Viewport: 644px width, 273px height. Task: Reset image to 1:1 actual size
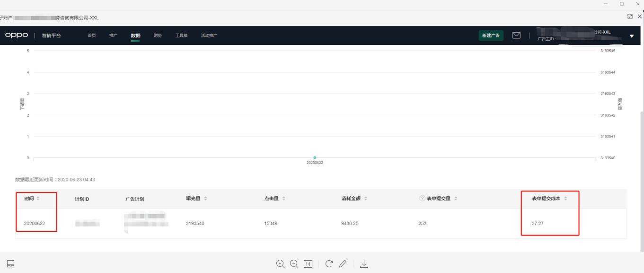[x=308, y=264]
